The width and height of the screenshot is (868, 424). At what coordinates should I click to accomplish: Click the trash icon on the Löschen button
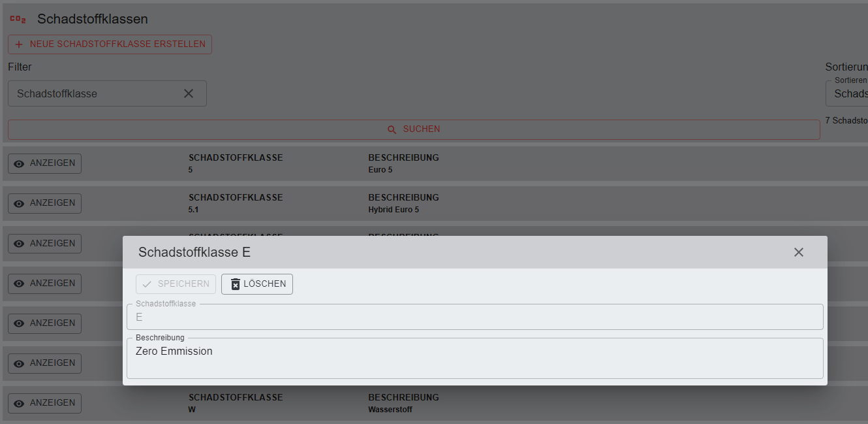236,284
